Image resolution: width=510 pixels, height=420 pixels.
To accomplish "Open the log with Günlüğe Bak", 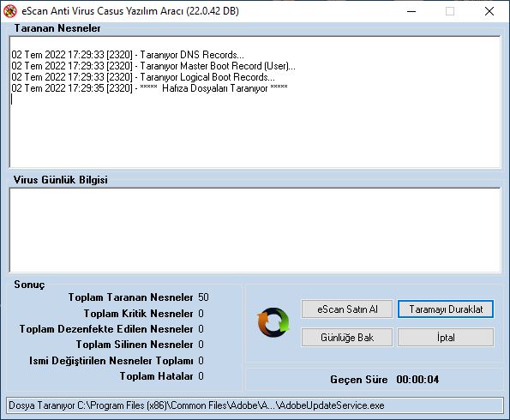I will pos(347,338).
